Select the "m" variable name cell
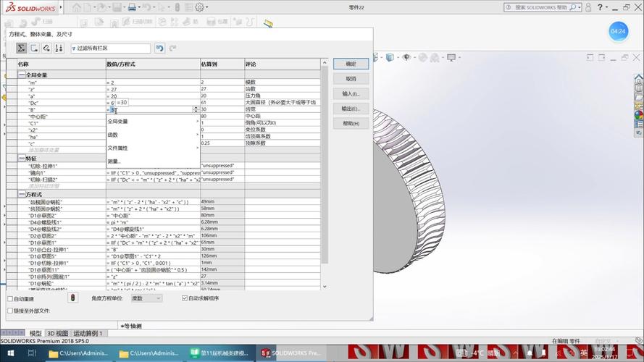 coord(62,83)
